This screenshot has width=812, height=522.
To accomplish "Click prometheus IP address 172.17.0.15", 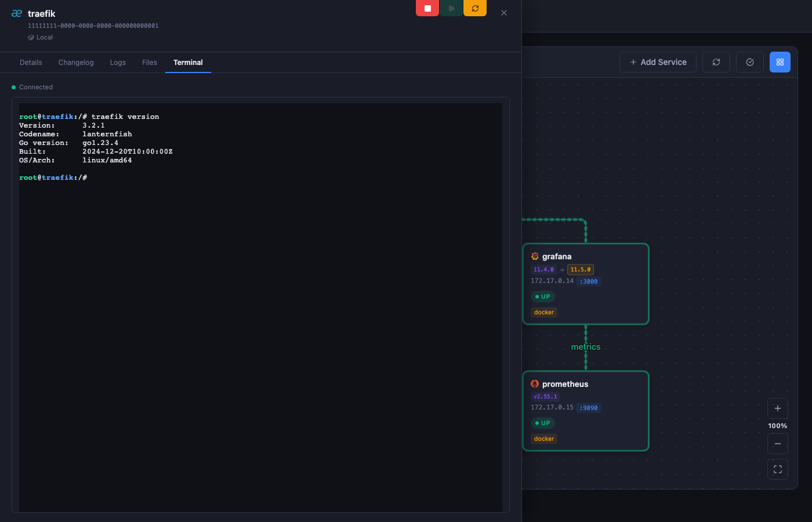I will pos(552,407).
